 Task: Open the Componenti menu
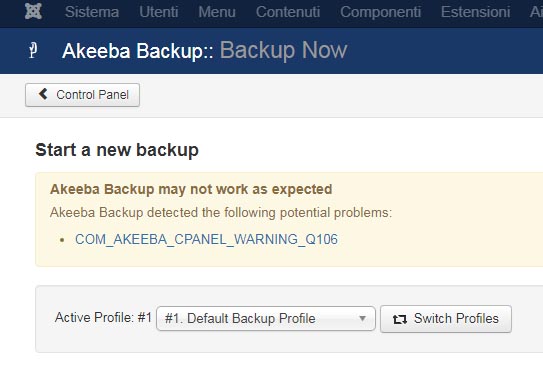[380, 12]
